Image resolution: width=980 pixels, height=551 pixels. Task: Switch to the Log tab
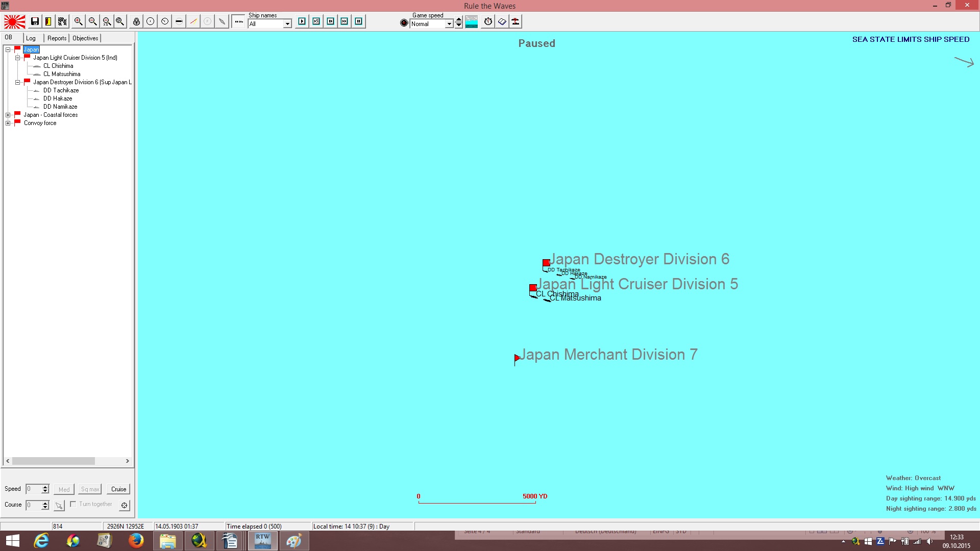[x=31, y=38]
